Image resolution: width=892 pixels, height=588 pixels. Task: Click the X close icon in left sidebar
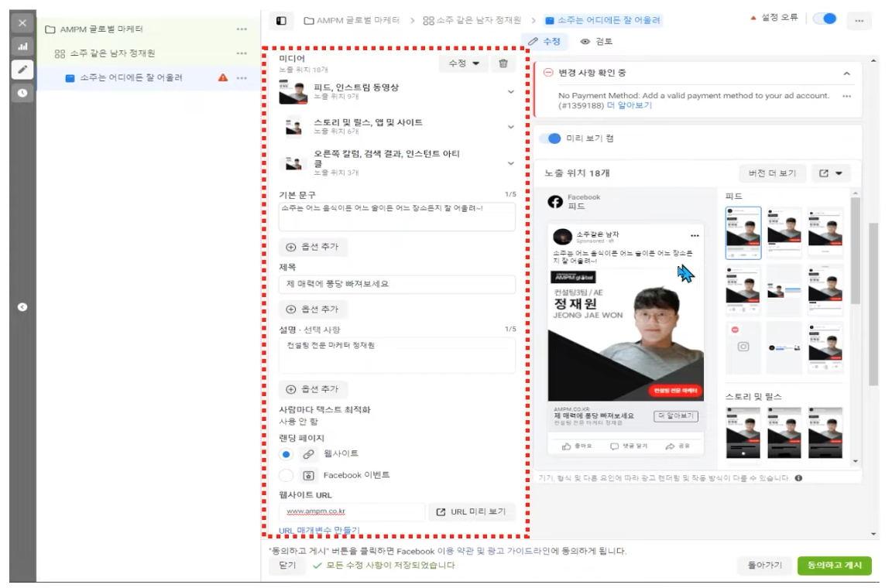[22, 23]
